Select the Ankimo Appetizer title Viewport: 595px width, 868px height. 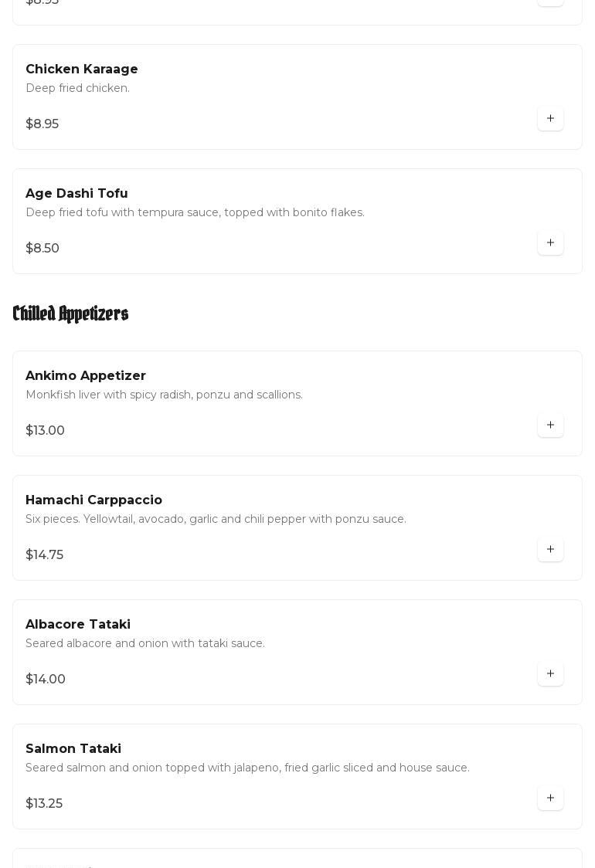click(86, 376)
